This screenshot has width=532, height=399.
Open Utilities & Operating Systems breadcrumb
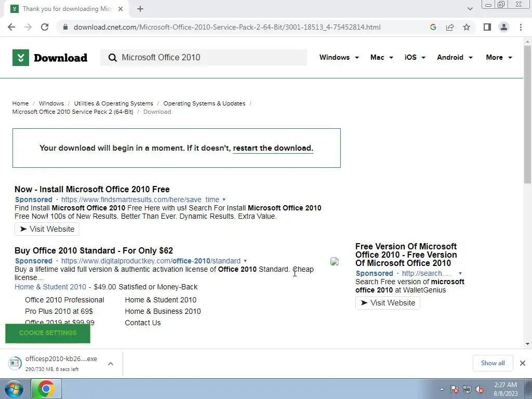(113, 103)
